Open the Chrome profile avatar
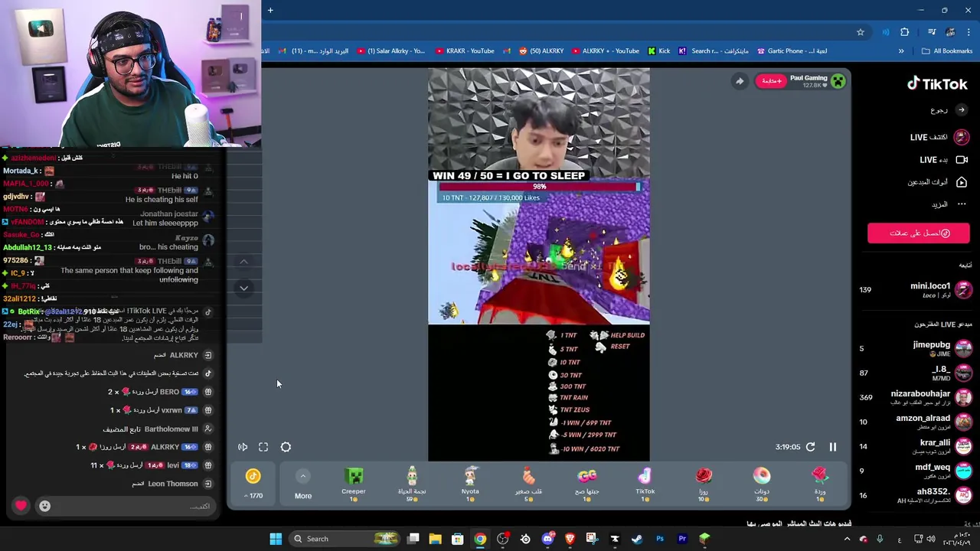 950,32
